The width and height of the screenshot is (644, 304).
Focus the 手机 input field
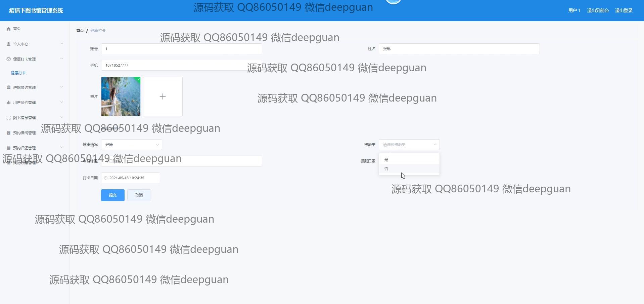tap(182, 65)
